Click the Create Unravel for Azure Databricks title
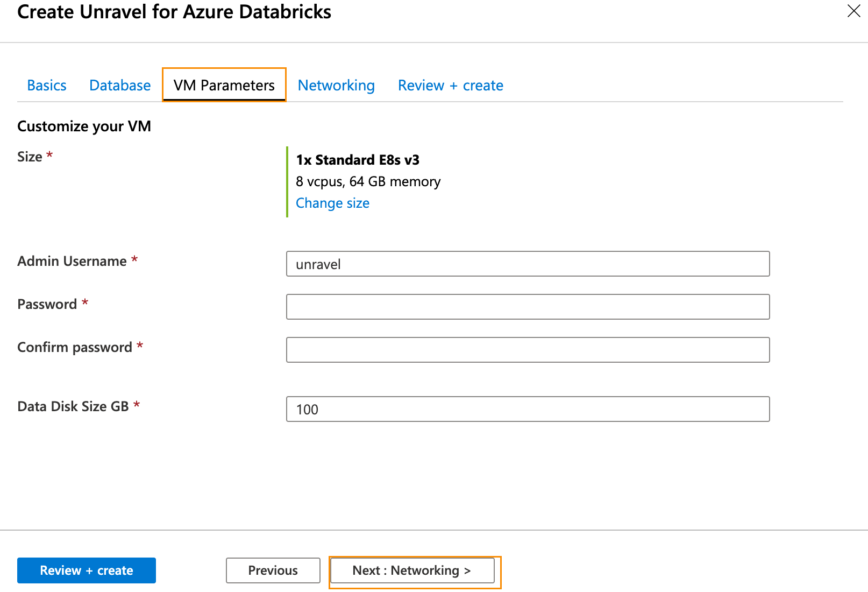868x592 pixels. point(174,11)
